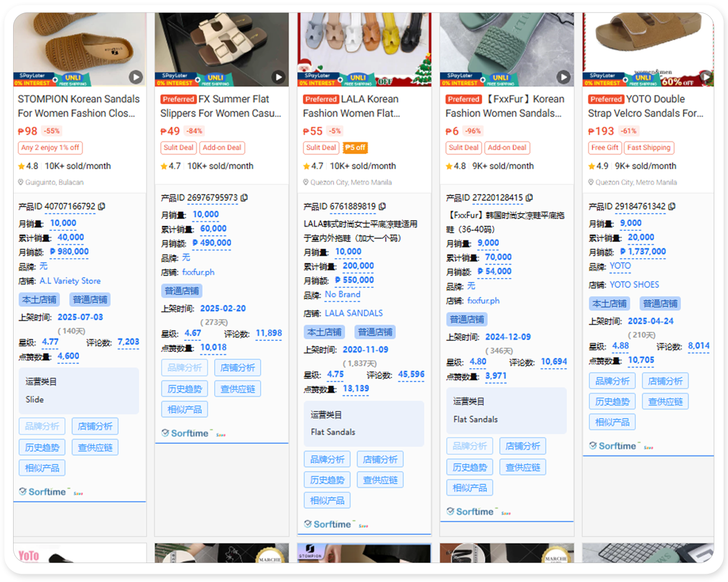Open the LALA SANDALS store link
728x582 pixels.
pos(353,313)
